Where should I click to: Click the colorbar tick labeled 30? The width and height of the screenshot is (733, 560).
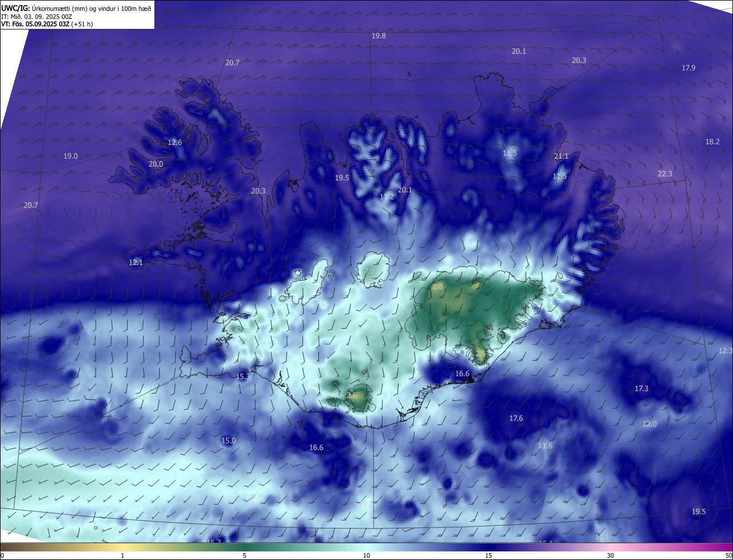coord(610,555)
